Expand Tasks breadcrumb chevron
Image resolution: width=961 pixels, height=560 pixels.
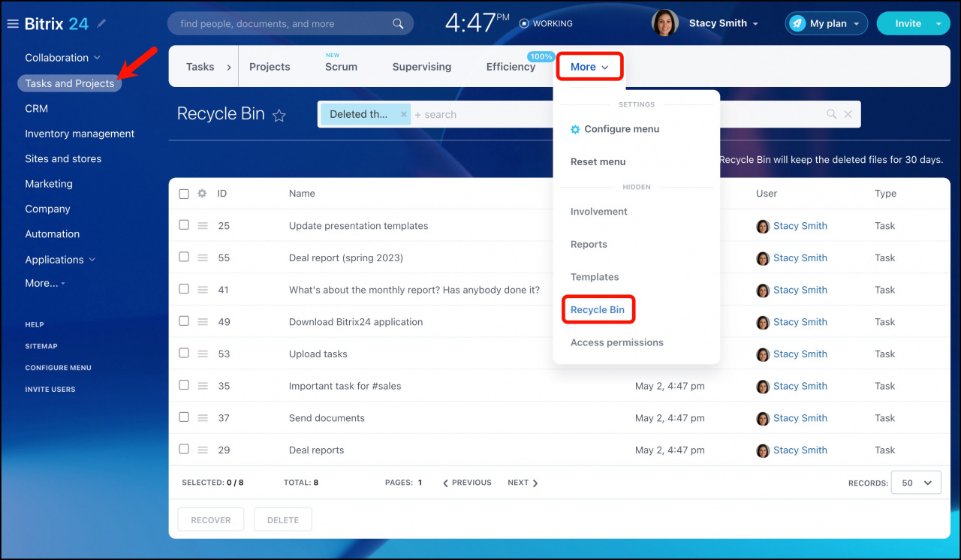point(229,67)
